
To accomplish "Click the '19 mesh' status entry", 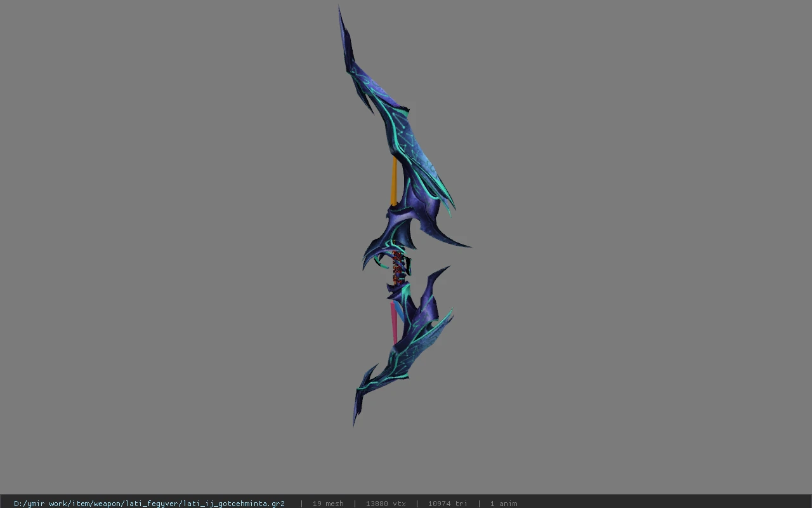I will point(328,504).
